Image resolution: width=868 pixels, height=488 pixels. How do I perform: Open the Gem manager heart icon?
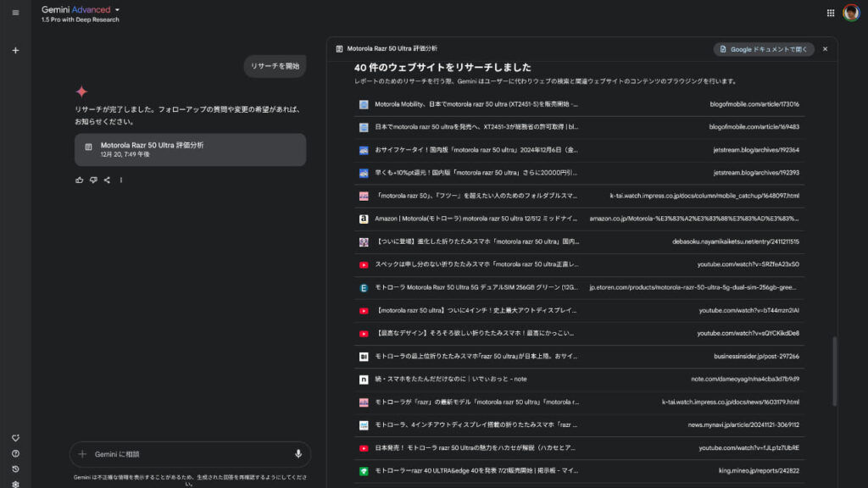(x=15, y=438)
